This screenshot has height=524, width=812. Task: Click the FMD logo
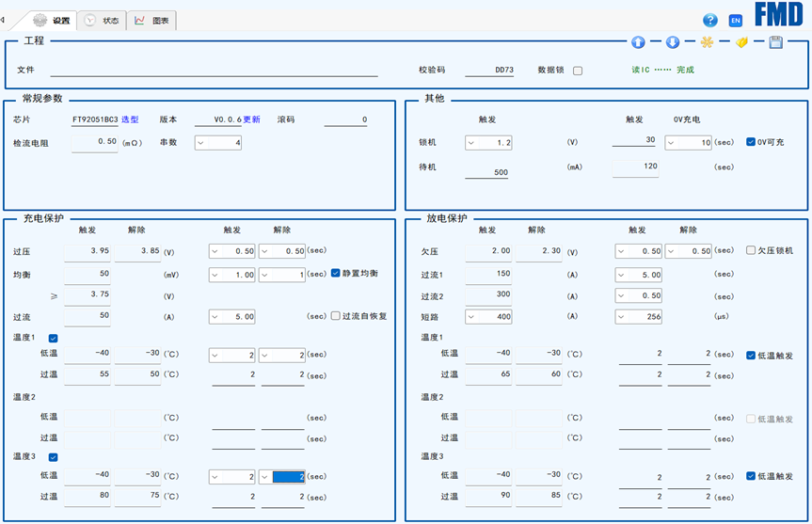(778, 14)
